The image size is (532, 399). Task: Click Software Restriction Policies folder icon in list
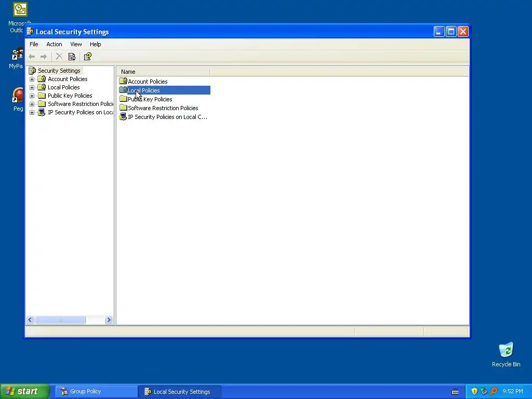pos(123,108)
